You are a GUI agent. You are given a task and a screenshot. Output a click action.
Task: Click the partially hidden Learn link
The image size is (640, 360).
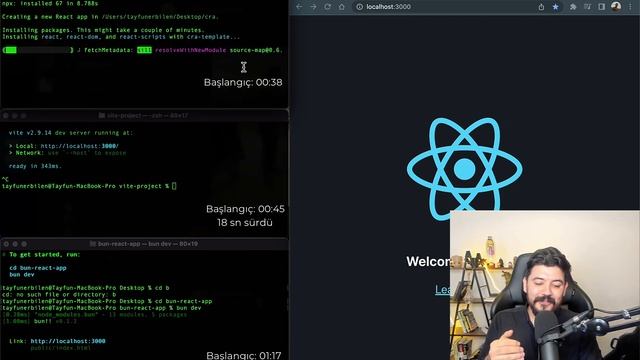442,289
